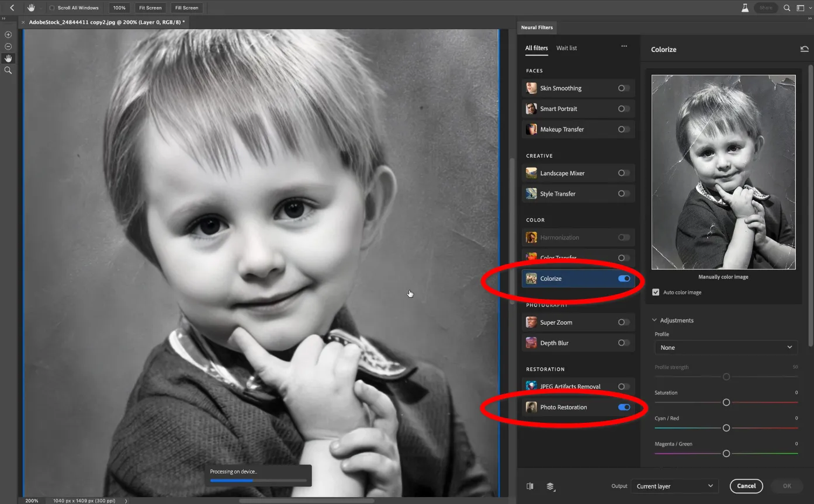
Task: Open the Profile 'None' dropdown
Action: click(x=726, y=347)
